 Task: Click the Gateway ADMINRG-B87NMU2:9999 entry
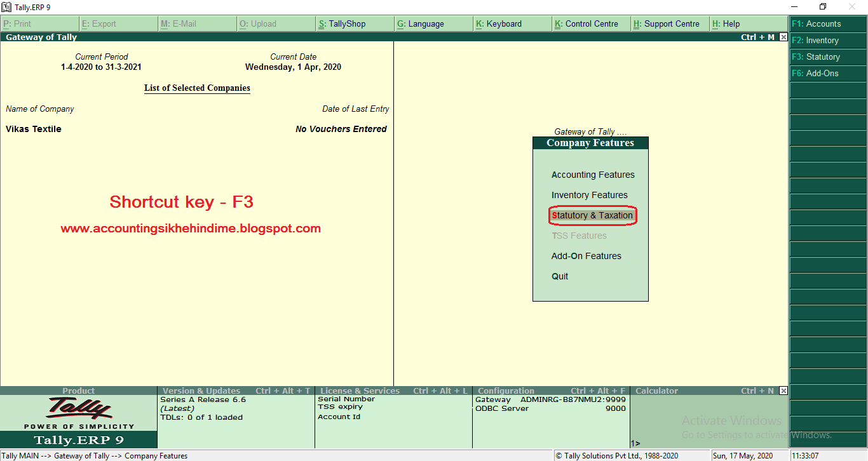coord(550,399)
